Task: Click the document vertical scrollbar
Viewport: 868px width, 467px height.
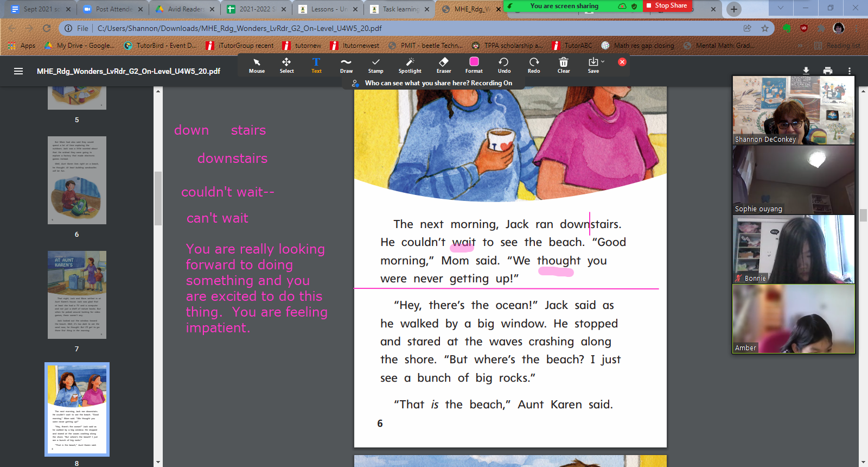Action: (863, 214)
